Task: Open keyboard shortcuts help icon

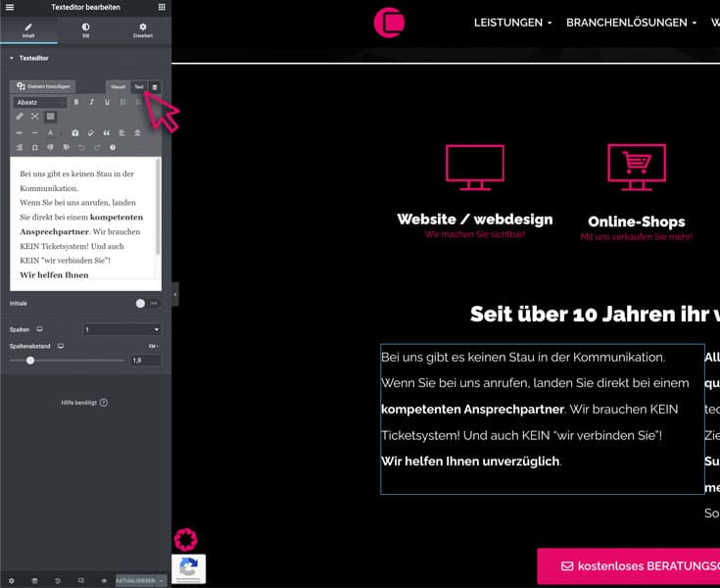Action: point(113,147)
